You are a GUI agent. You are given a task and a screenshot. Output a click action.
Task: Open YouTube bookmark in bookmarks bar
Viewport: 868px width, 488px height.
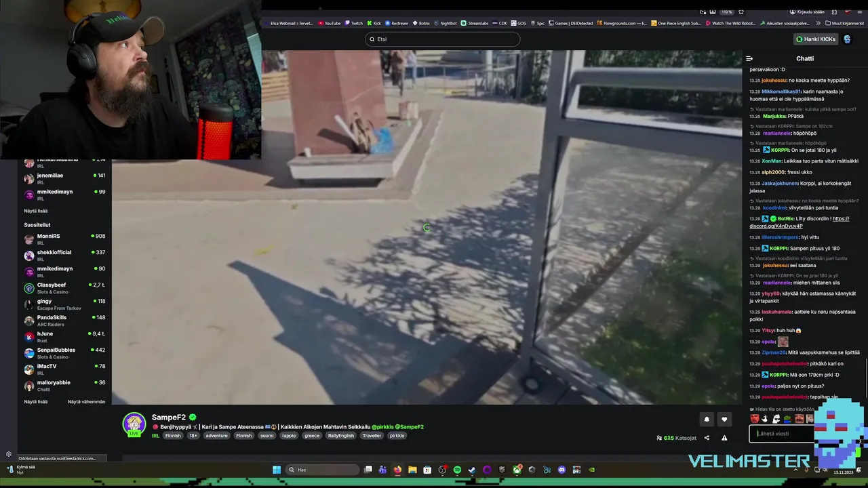point(330,23)
